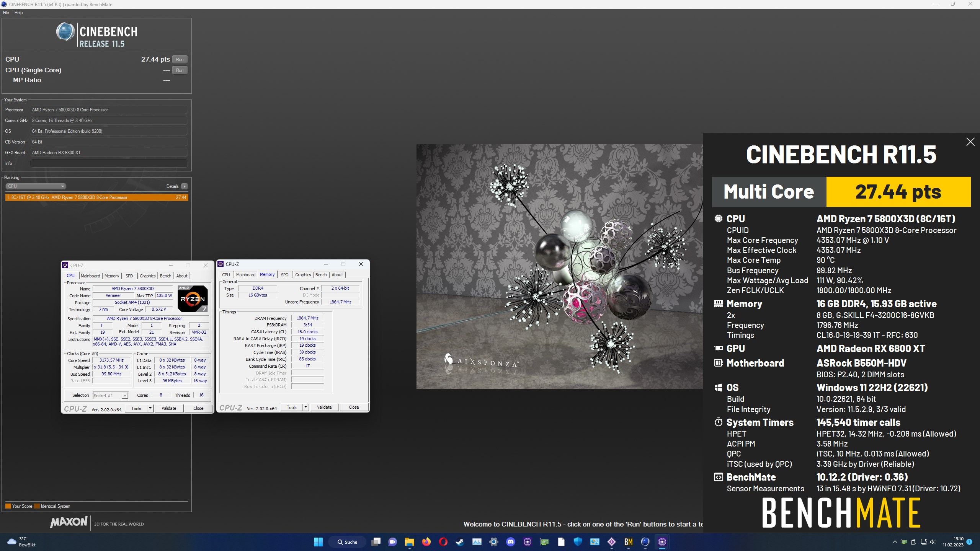This screenshot has height=551, width=980.
Task: Click the Info input field
Action: click(109, 163)
